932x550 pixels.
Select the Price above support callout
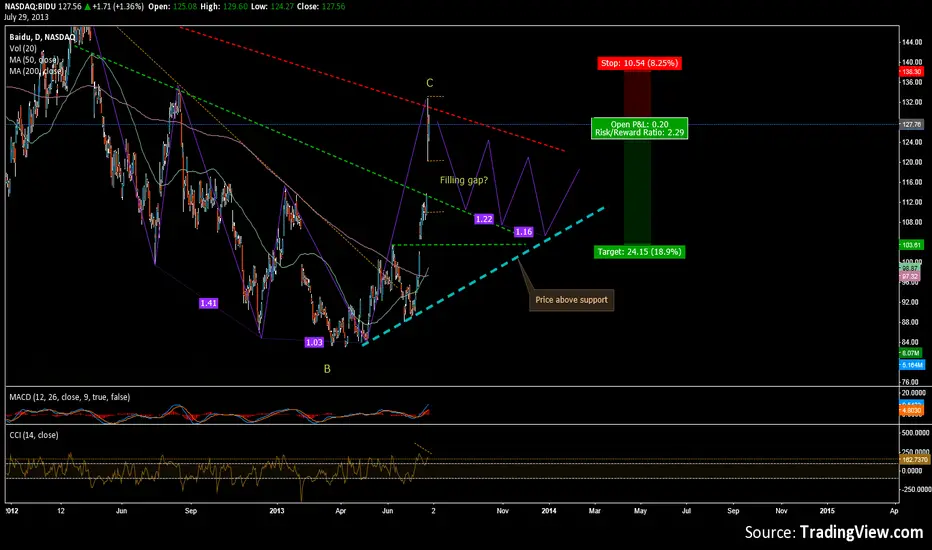[x=571, y=300]
